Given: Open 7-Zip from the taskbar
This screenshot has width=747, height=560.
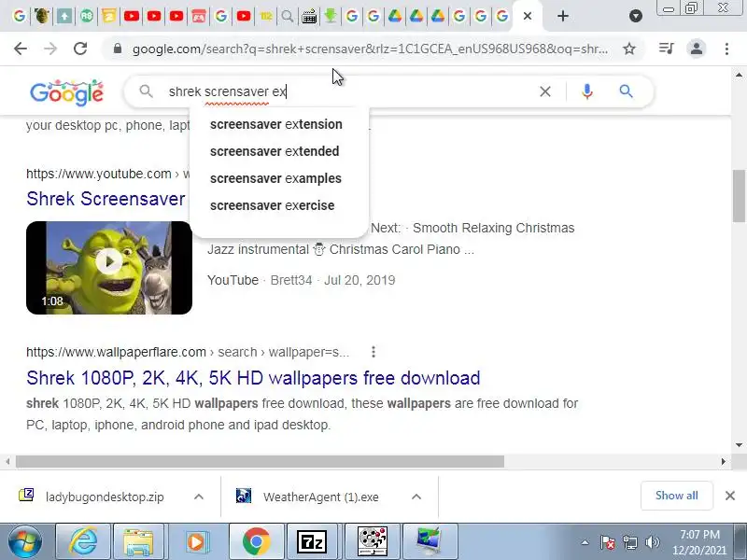Looking at the screenshot, I should [x=312, y=541].
